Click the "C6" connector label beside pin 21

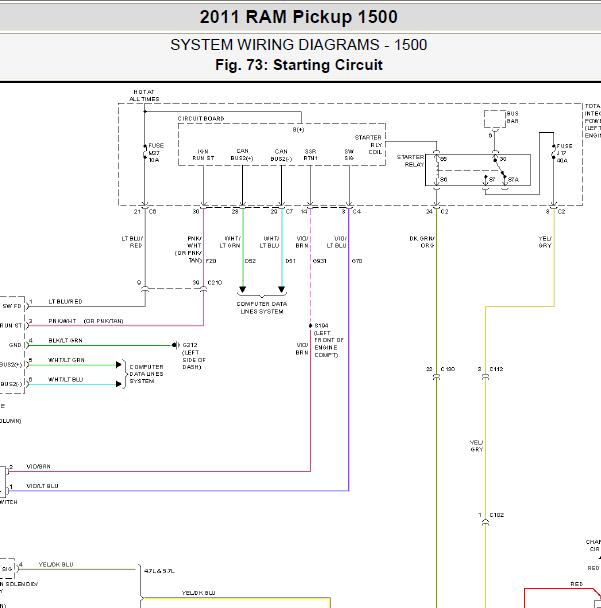click(x=152, y=212)
